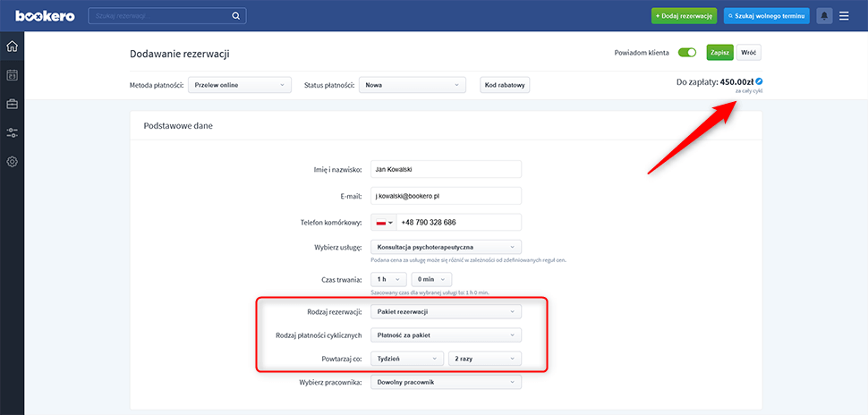Click the search magnifier icon
Viewport: 868px width, 415px height.
(x=236, y=16)
